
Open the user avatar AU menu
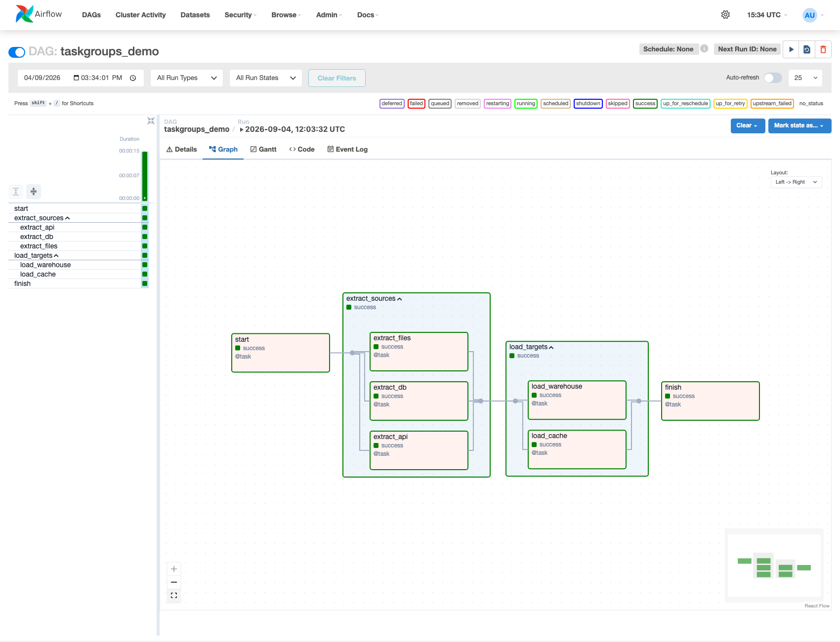[813, 15]
